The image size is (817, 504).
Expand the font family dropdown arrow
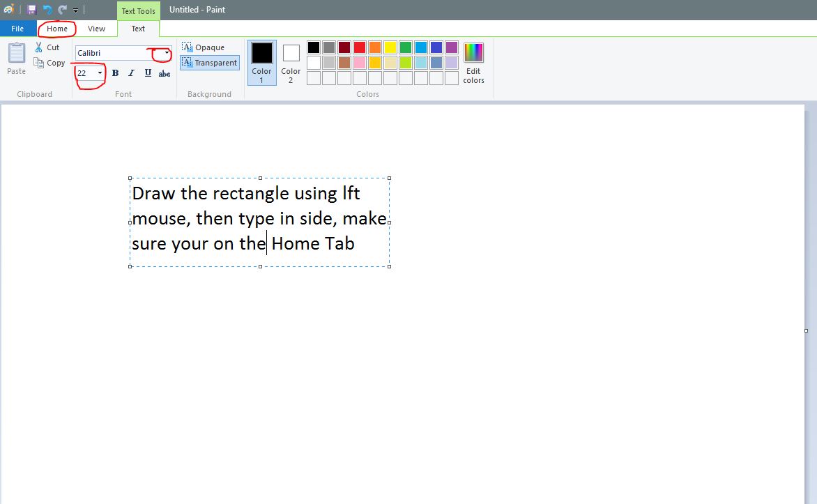167,53
